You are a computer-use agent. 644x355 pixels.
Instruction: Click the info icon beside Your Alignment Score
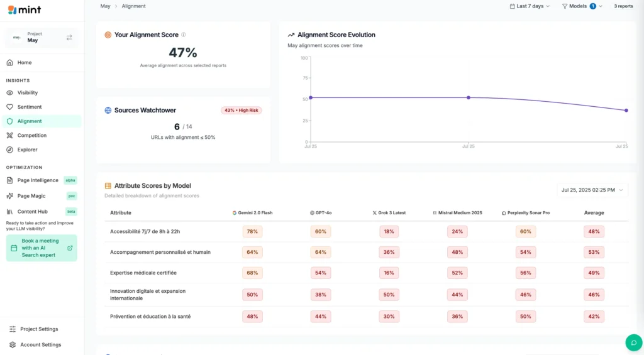click(184, 35)
